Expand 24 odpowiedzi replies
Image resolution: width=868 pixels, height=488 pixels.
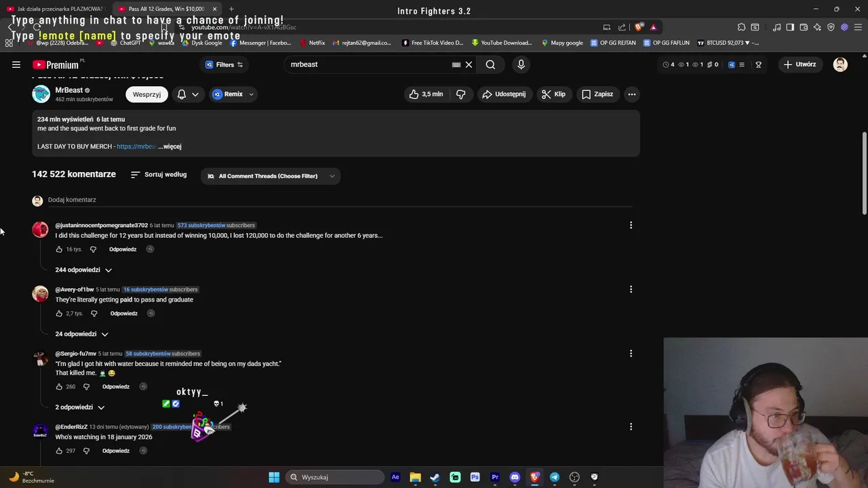(81, 334)
